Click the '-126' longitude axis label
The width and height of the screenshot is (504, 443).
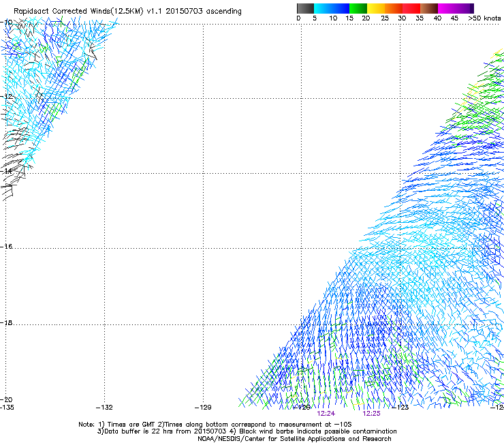(x=302, y=408)
